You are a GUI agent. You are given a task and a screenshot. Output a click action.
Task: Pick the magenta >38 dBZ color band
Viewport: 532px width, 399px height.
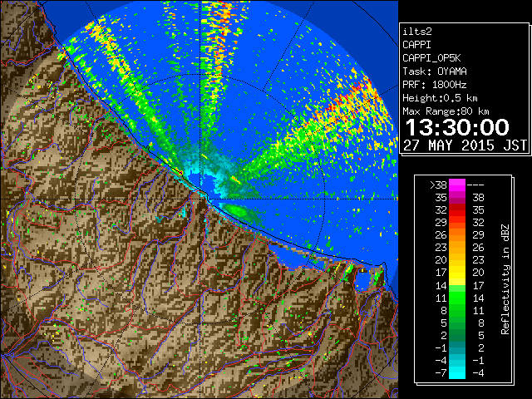pos(457,185)
